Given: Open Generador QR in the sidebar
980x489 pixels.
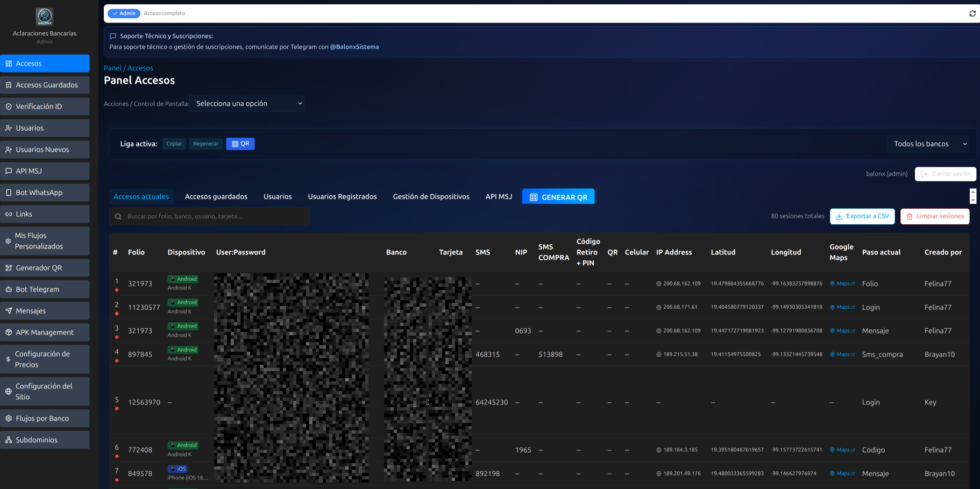Looking at the screenshot, I should pos(45,268).
